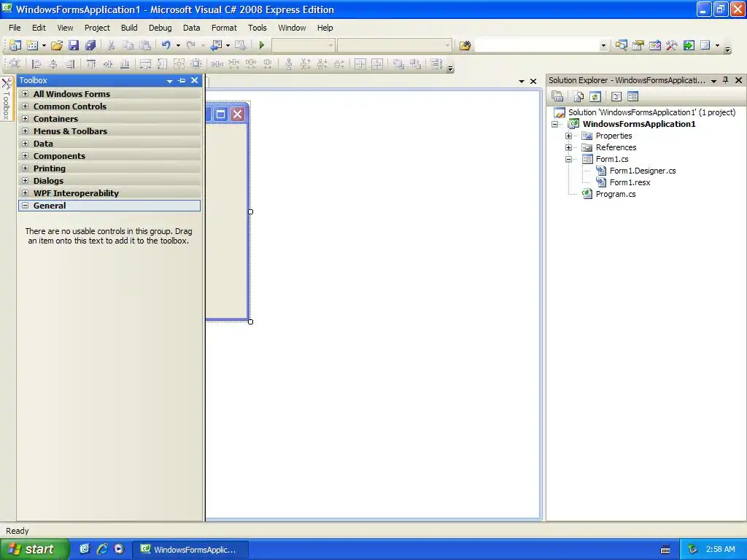Viewport: 747px width, 560px height.
Task: Open the document window list dropdown arrow
Action: (521, 82)
